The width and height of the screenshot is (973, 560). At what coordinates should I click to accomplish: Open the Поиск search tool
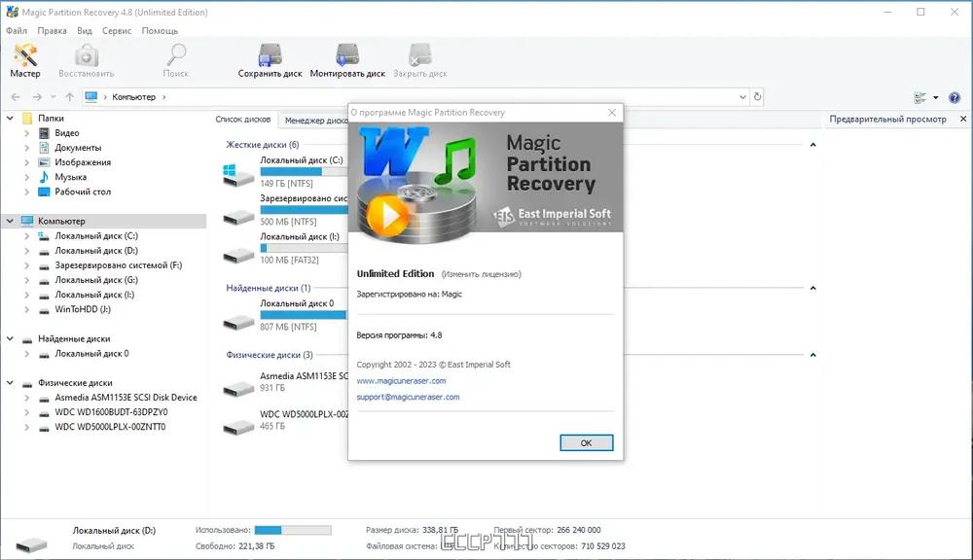pyautogui.click(x=175, y=61)
